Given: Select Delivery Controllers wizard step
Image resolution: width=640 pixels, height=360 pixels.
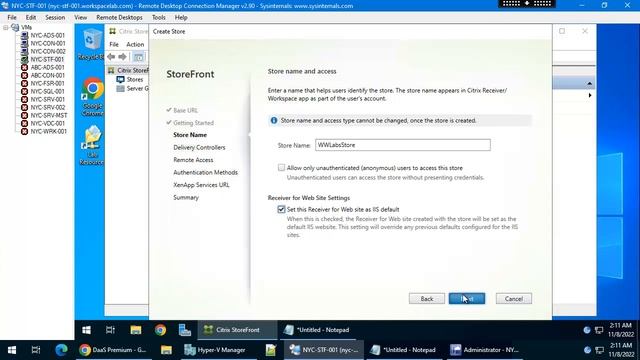Looking at the screenshot, I should (199, 147).
